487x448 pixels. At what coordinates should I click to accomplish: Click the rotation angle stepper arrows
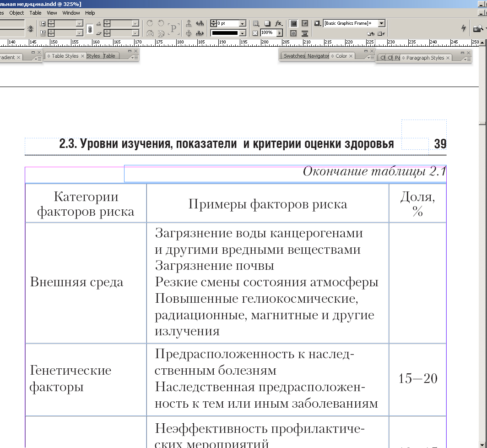coord(107,23)
